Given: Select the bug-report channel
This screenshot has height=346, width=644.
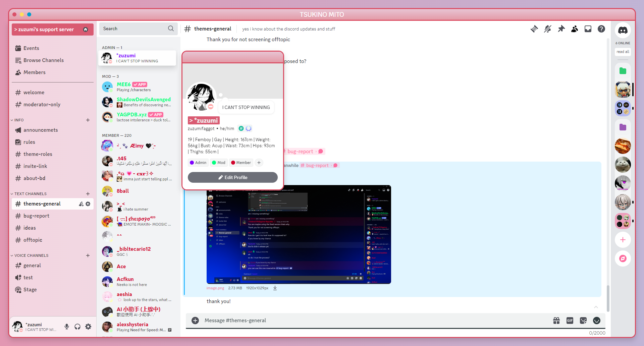Looking at the screenshot, I should pos(53,216).
